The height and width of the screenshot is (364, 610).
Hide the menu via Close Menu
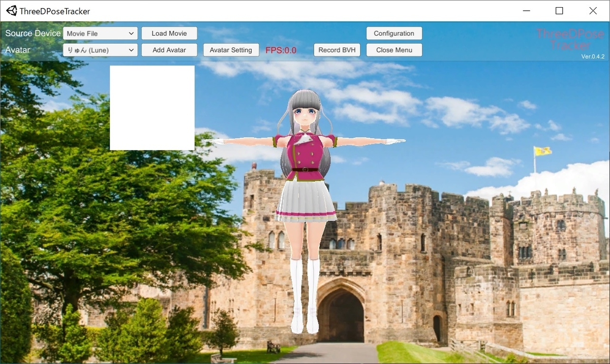[x=394, y=50]
